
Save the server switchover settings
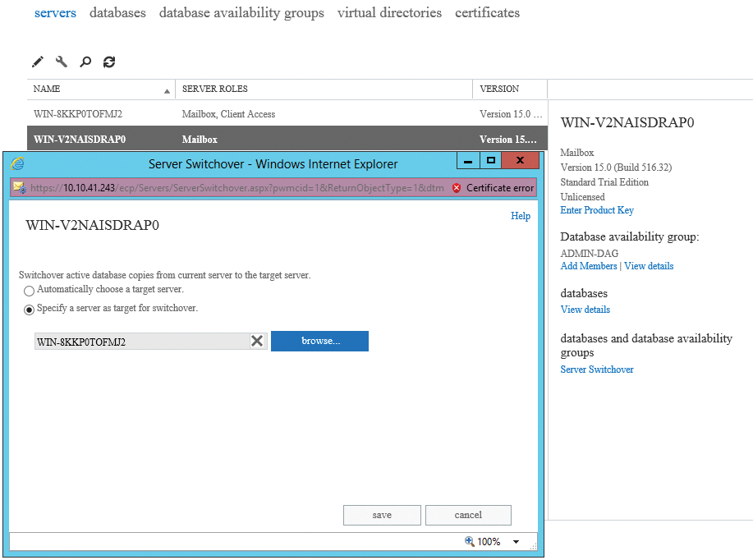pos(382,515)
